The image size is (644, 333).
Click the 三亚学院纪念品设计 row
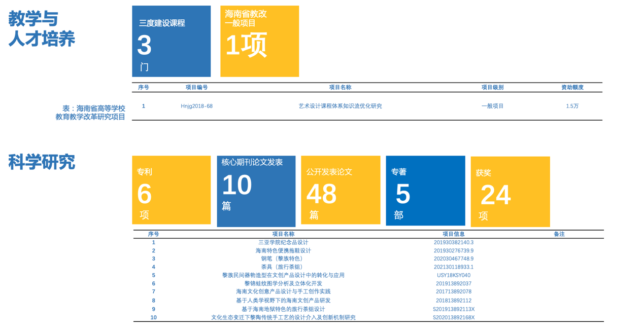pyautogui.click(x=283, y=242)
